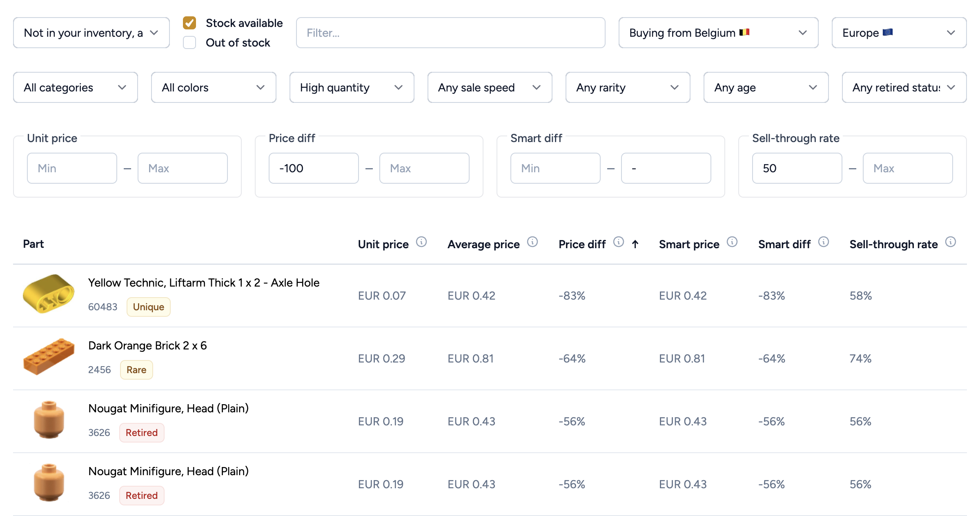
Task: Click the Unit price column header
Action: (x=383, y=244)
